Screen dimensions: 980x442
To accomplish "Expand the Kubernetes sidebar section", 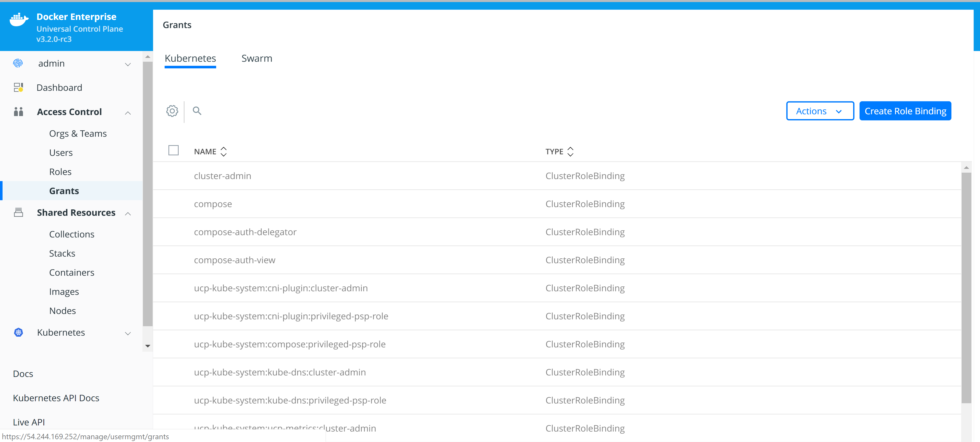I will click(x=128, y=333).
